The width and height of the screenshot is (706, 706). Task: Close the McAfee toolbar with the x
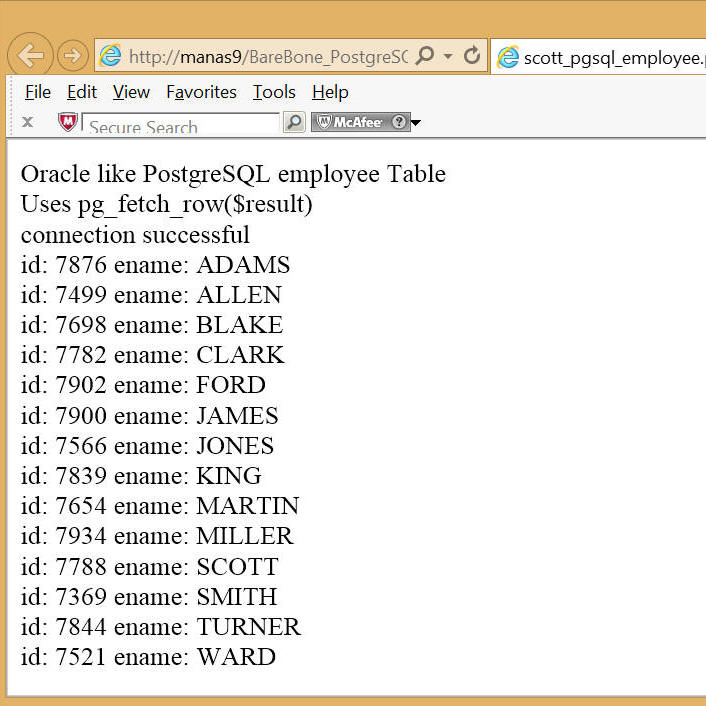pos(27,122)
